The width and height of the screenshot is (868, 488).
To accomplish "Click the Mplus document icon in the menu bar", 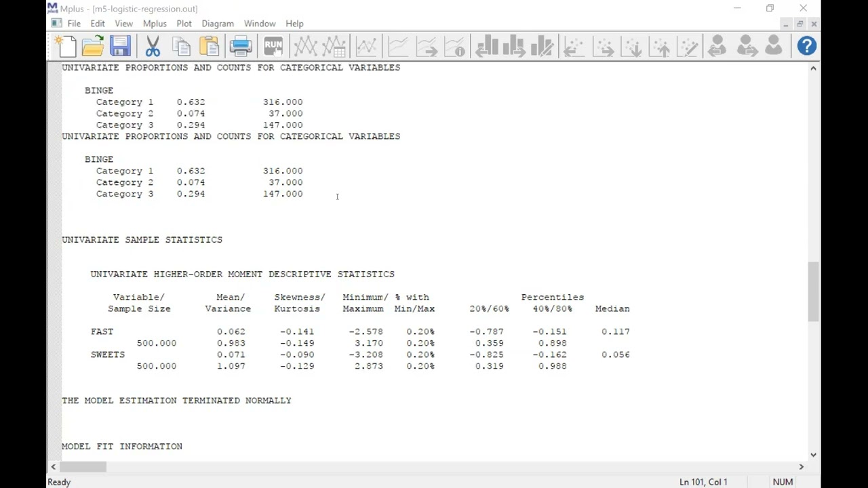I will point(56,23).
